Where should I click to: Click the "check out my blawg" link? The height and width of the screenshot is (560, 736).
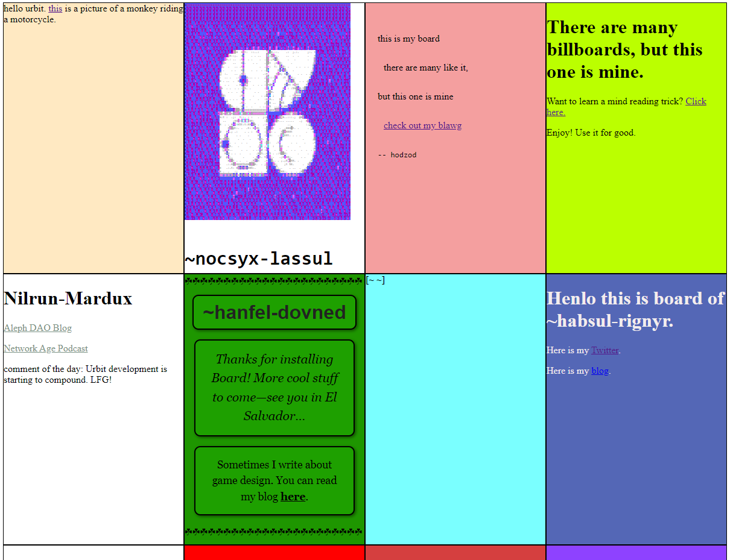[422, 125]
